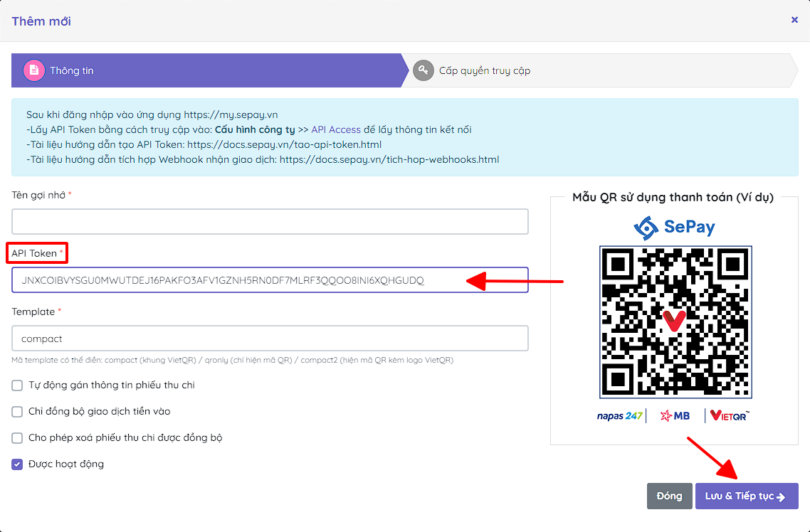810x532 pixels.
Task: Uncheck the Được hoạt động checkbox
Action: point(17,464)
